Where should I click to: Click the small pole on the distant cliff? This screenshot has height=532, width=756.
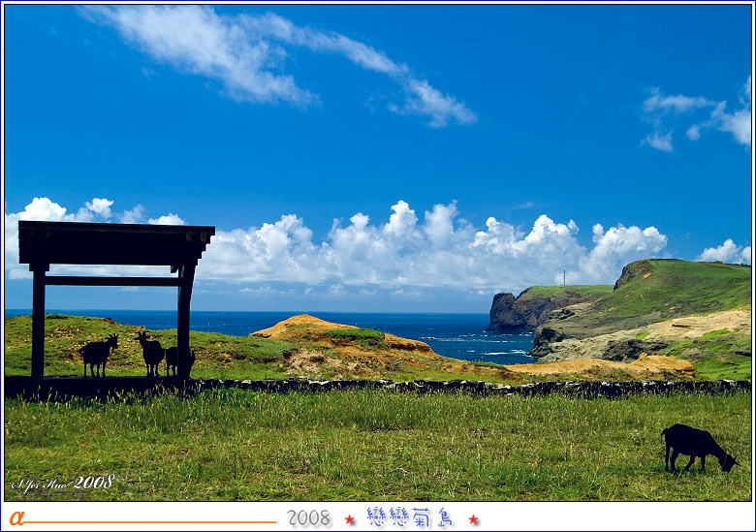coord(564,277)
